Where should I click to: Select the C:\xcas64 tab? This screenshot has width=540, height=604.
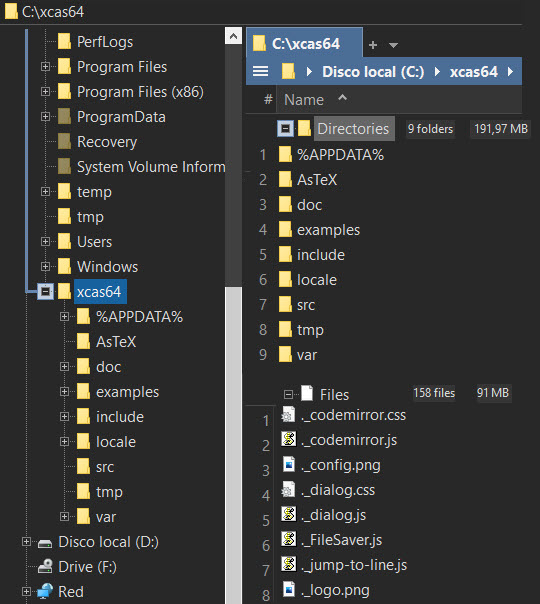pos(304,43)
